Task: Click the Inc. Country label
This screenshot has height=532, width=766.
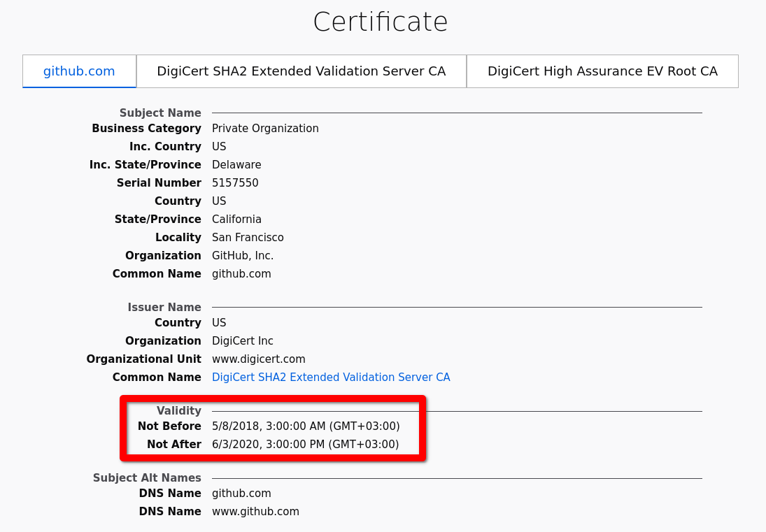Action: point(165,146)
